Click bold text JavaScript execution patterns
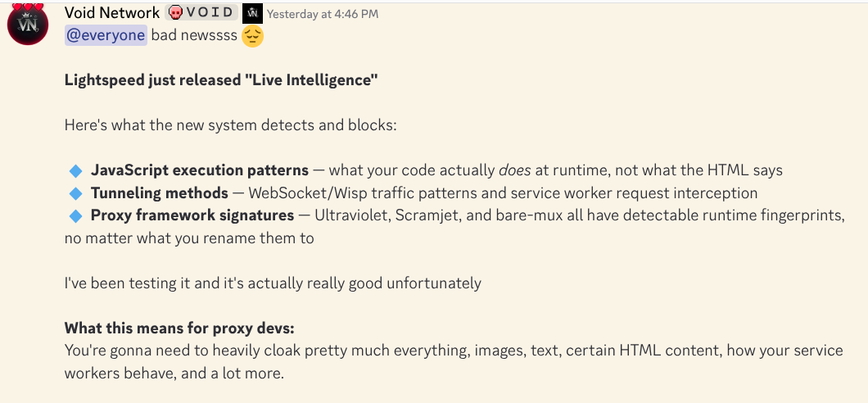868x403 pixels. pyautogui.click(x=200, y=170)
